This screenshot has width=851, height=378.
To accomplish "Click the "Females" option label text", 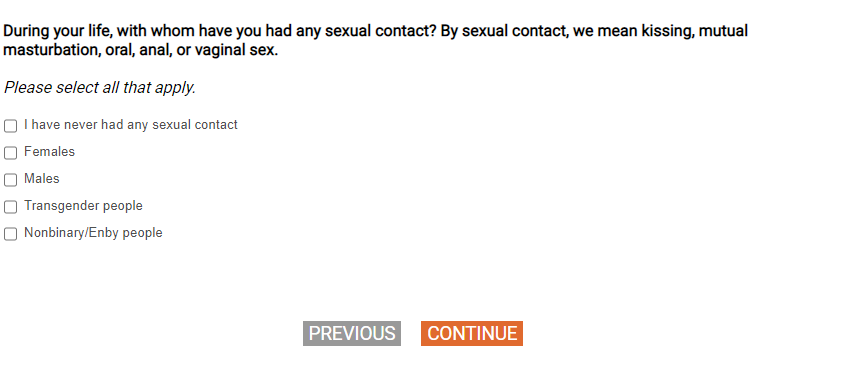I will (x=49, y=152).
